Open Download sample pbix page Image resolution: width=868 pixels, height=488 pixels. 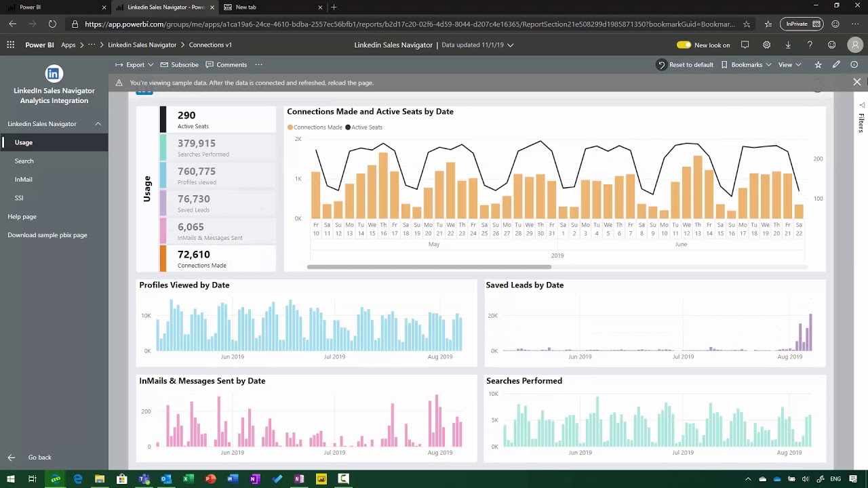click(x=54, y=235)
